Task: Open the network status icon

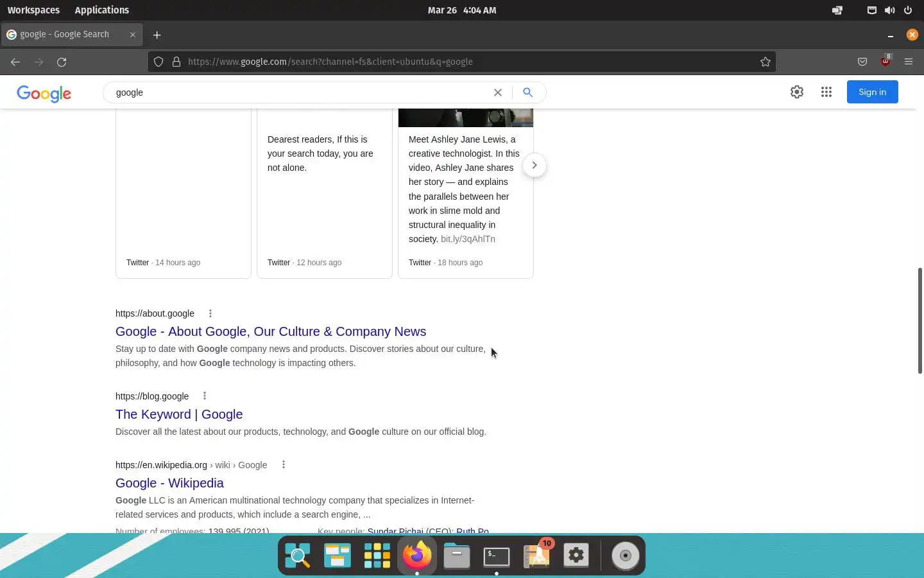Action: click(871, 10)
